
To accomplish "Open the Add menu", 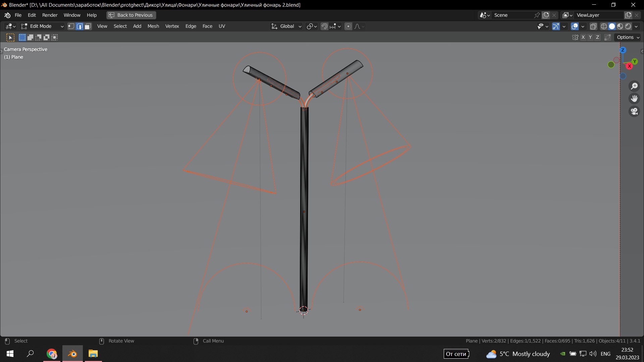I will click(x=137, y=26).
